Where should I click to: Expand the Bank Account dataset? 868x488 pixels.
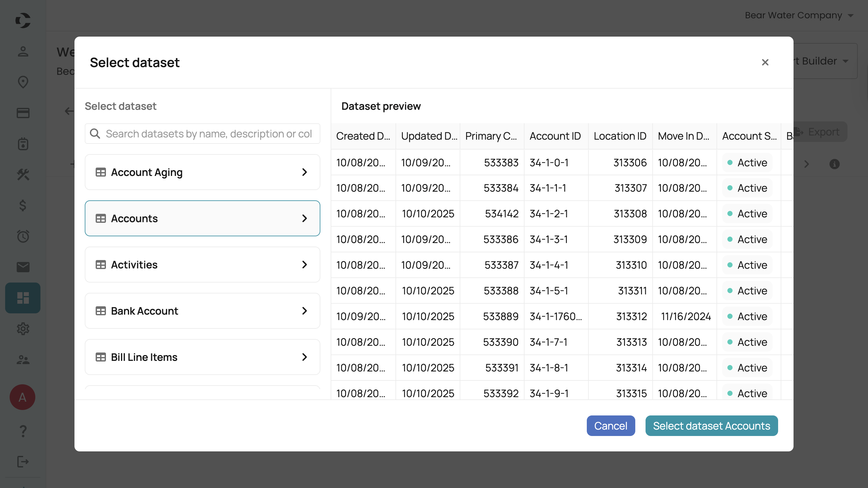pos(304,311)
